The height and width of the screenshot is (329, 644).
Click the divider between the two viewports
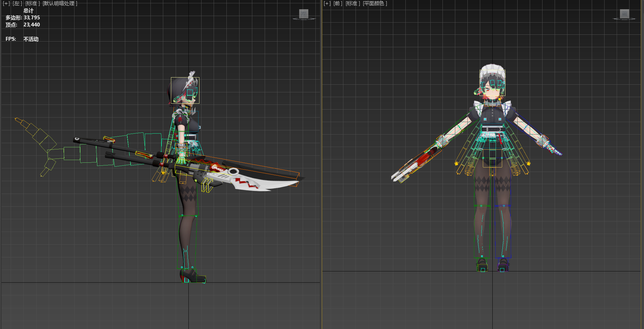coord(321,164)
